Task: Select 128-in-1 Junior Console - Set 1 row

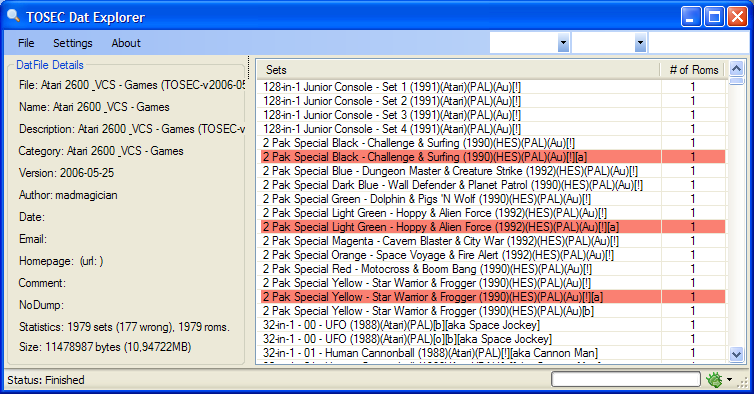Action: coord(493,87)
